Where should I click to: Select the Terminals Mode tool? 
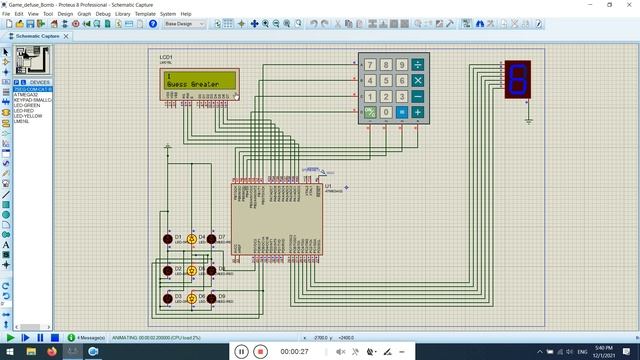click(x=6, y=123)
